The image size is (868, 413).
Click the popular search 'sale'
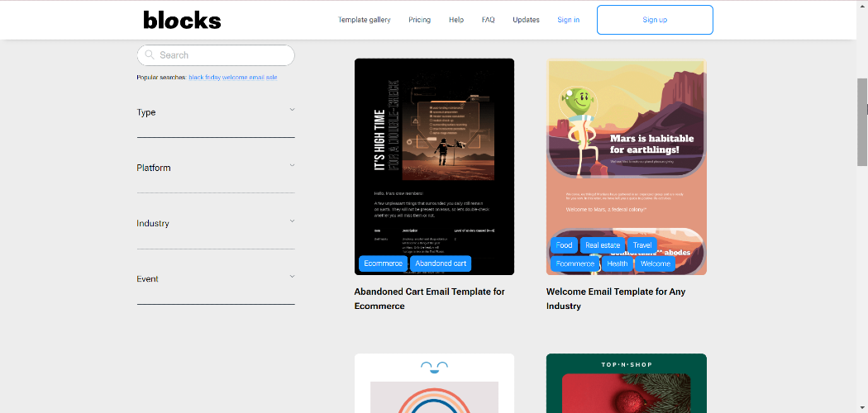tap(271, 78)
